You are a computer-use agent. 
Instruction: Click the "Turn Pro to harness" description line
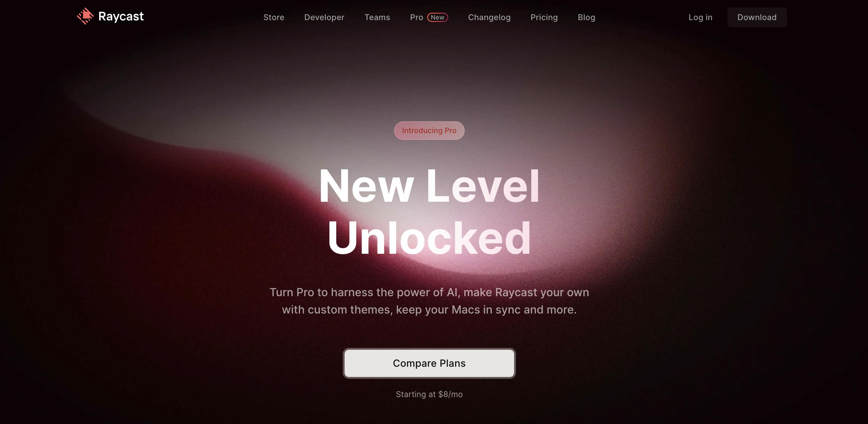click(x=429, y=292)
